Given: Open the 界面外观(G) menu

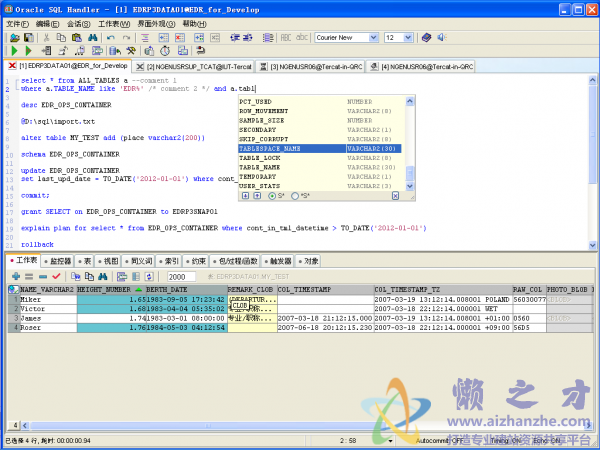Looking at the screenshot, I should [156, 24].
